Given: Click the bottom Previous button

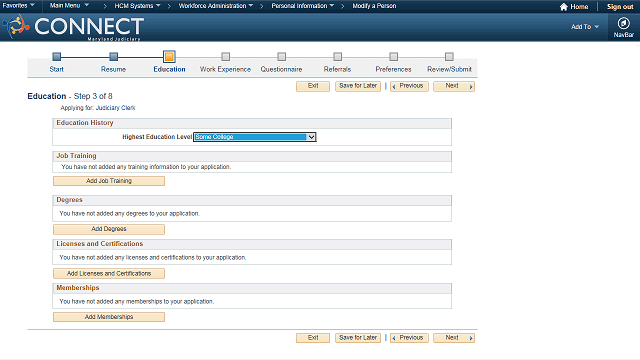Looking at the screenshot, I should click(x=409, y=338).
